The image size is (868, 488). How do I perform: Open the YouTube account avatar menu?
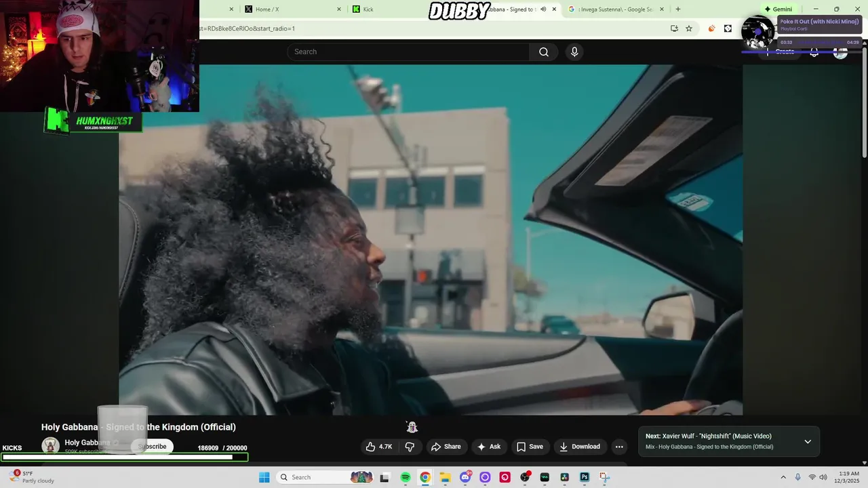pyautogui.click(x=840, y=52)
